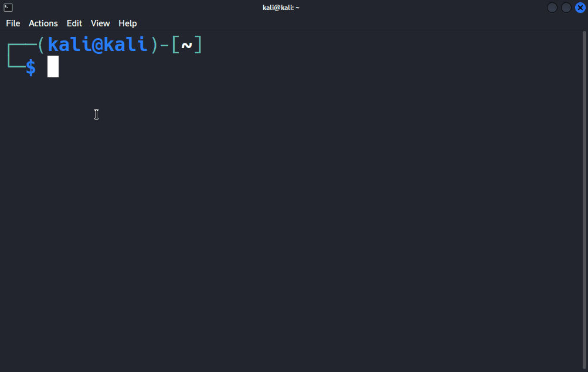
Task: Click the terminal cursor block after $
Action: point(53,67)
